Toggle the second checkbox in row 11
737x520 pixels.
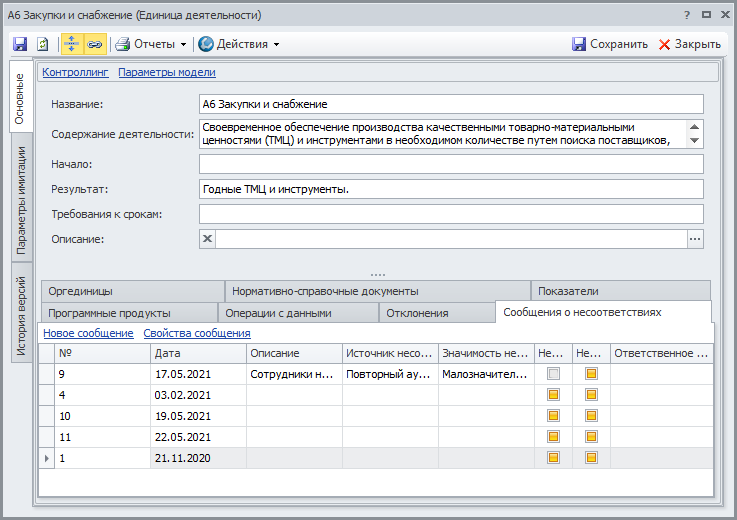coord(591,437)
